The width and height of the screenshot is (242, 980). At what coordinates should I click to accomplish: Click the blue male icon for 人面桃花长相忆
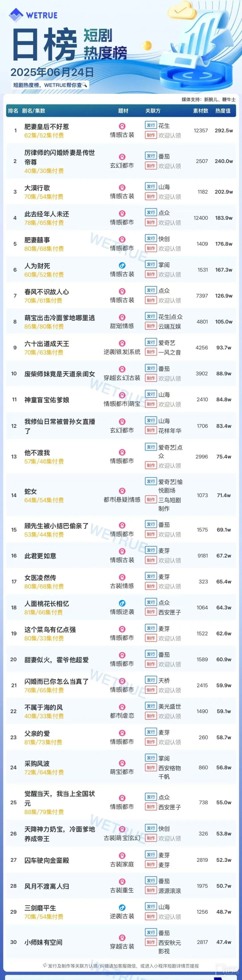pyautogui.click(x=122, y=603)
